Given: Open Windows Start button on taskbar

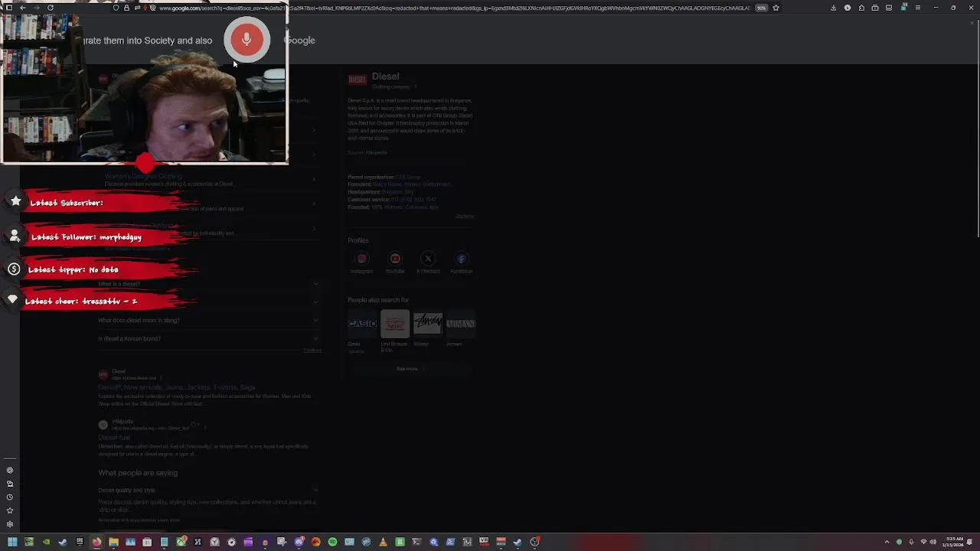Looking at the screenshot, I should [12, 542].
